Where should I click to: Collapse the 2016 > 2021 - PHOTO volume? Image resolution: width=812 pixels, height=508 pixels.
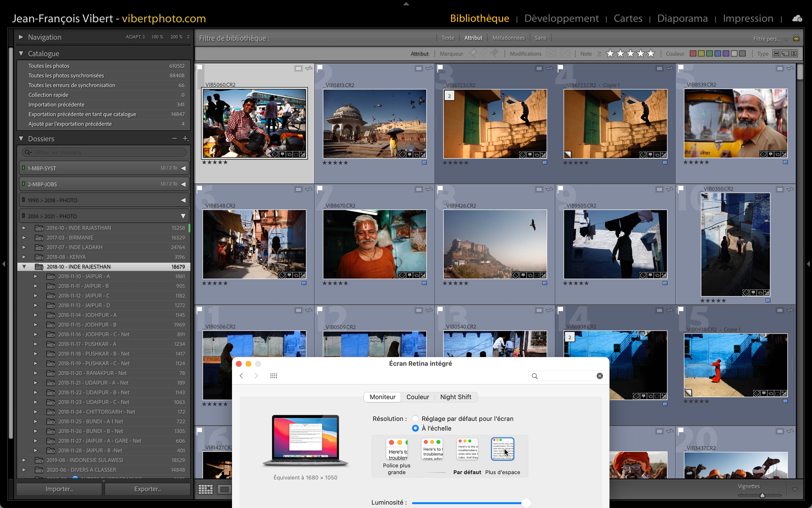(x=183, y=216)
